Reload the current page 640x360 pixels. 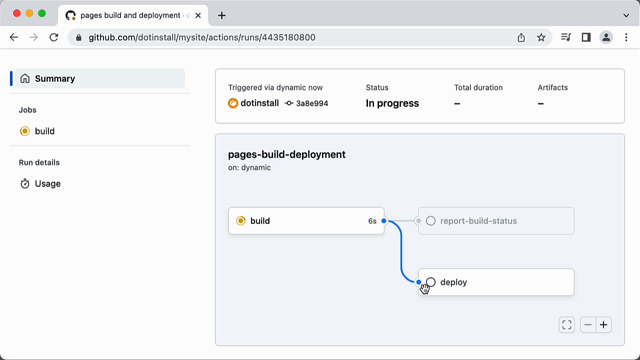point(54,38)
